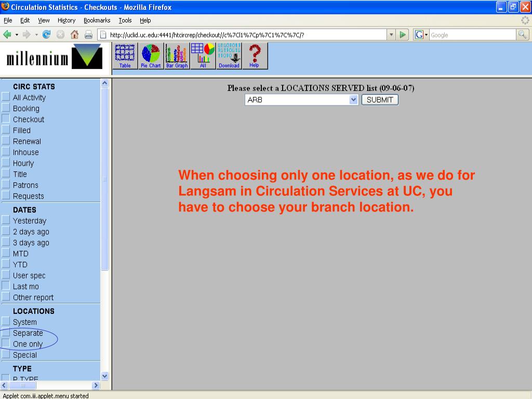The height and width of the screenshot is (399, 532).
Task: Click the SUBMIT button
Action: pos(380,100)
